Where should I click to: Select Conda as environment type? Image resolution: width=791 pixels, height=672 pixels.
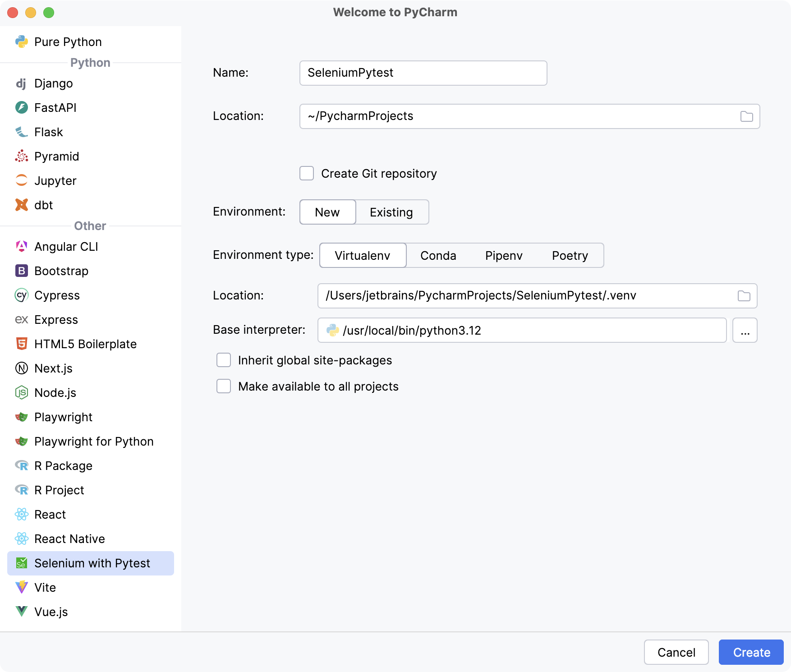click(438, 255)
